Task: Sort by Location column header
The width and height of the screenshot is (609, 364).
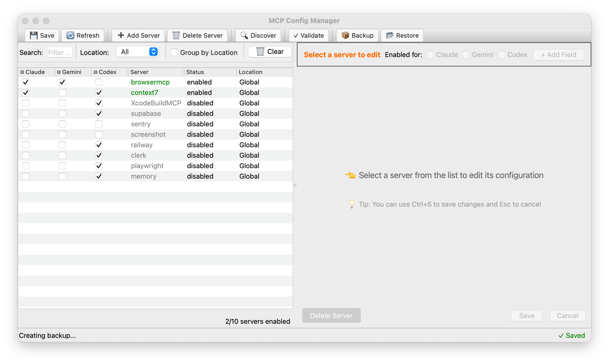Action: (264, 72)
